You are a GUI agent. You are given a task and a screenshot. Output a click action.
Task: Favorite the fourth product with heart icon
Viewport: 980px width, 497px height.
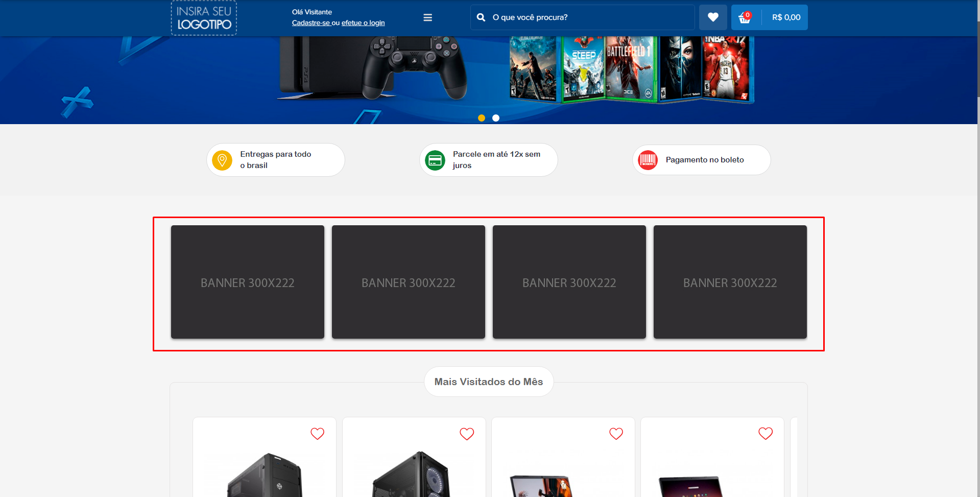click(766, 434)
